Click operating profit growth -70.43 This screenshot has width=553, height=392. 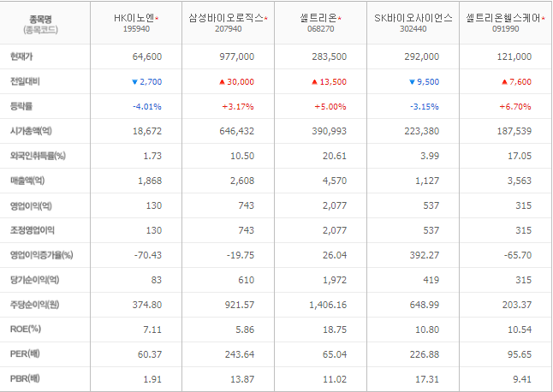(x=148, y=255)
